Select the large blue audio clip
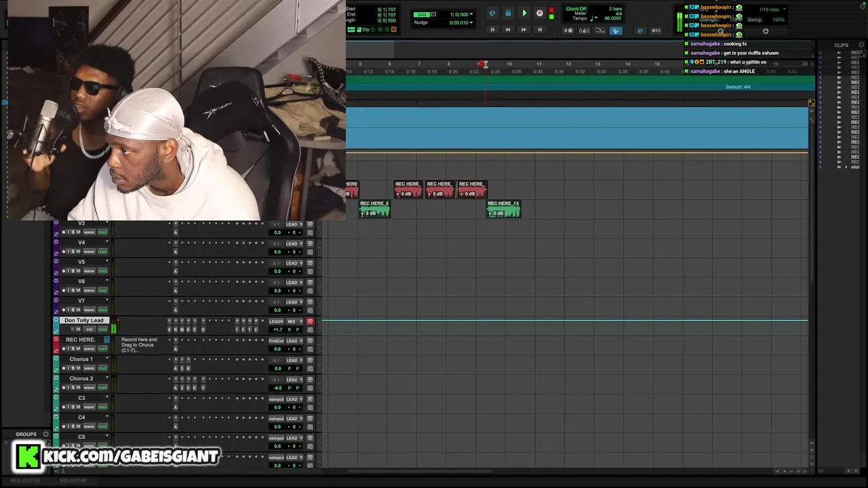Image resolution: width=868 pixels, height=488 pixels. (577, 128)
